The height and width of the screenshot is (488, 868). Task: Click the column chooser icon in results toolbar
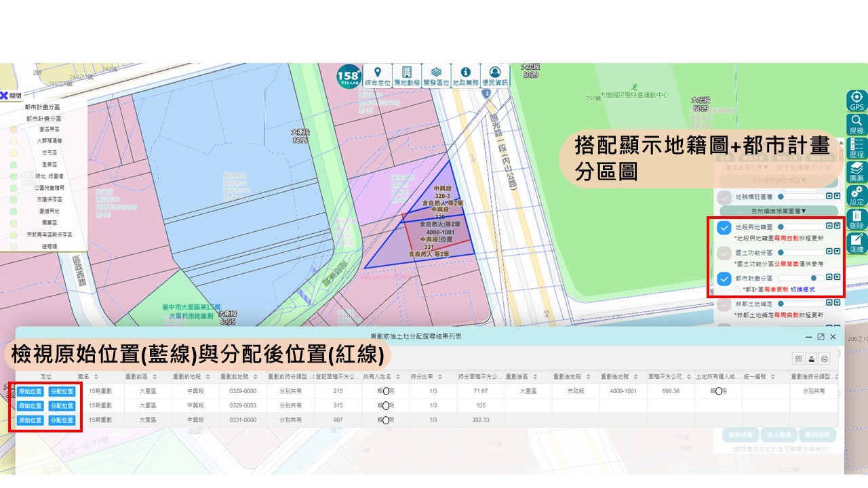[798, 359]
